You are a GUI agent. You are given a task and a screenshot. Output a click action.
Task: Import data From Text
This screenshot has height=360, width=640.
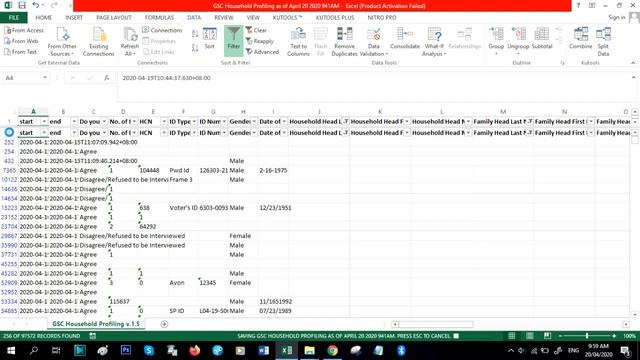[x=20, y=52]
